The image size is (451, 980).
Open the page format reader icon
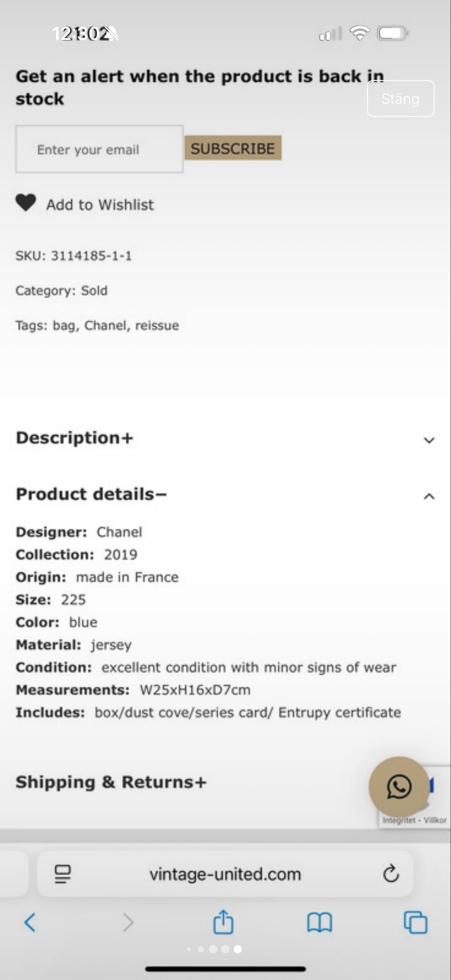click(x=62, y=874)
